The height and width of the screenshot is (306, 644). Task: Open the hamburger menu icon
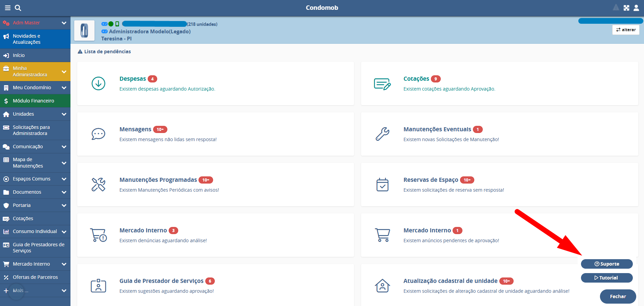point(7,8)
